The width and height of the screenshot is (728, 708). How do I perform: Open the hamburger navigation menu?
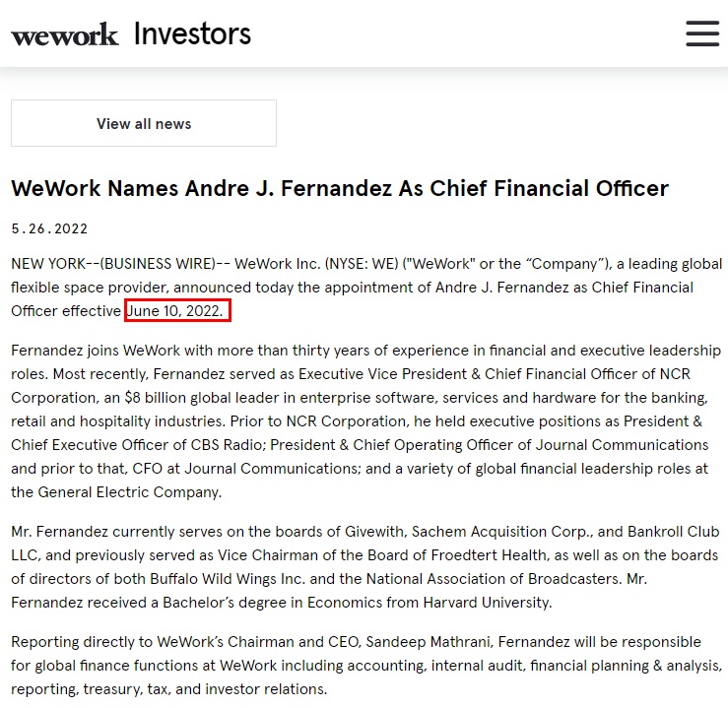coord(702,33)
